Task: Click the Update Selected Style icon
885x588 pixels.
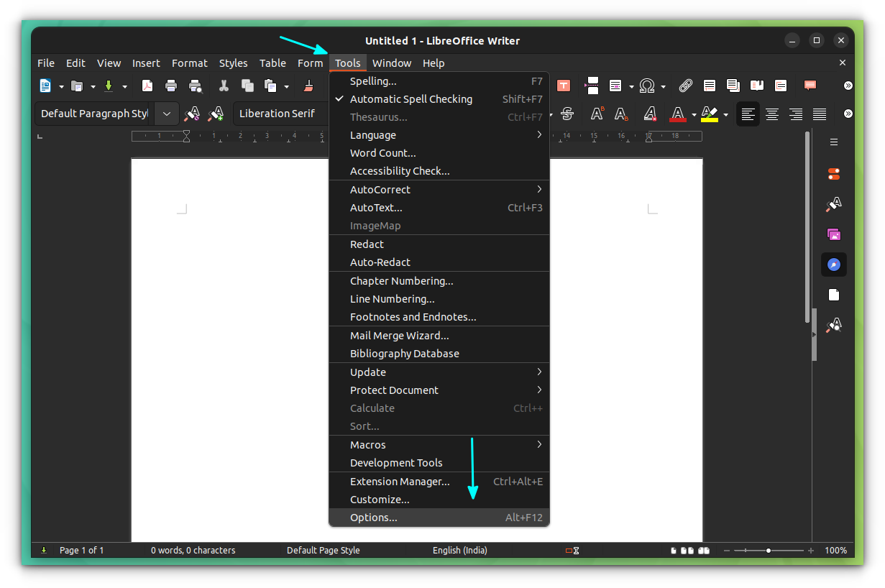Action: point(192,114)
